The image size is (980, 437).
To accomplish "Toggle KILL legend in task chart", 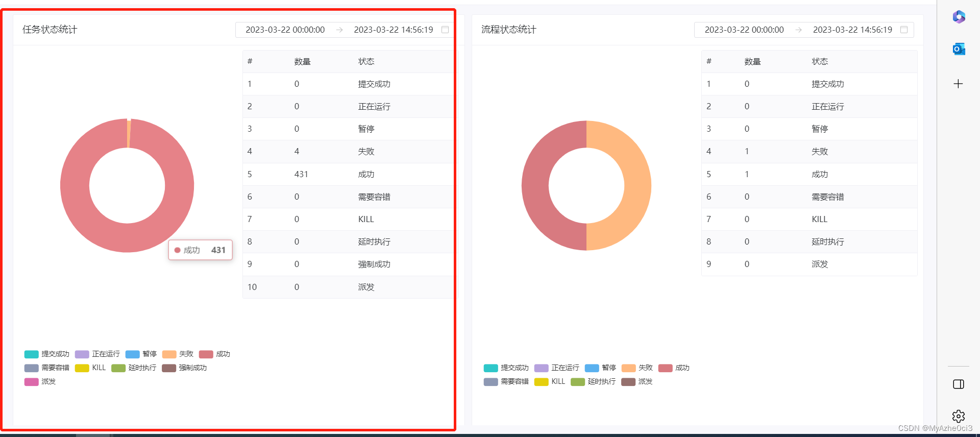I will pyautogui.click(x=90, y=368).
